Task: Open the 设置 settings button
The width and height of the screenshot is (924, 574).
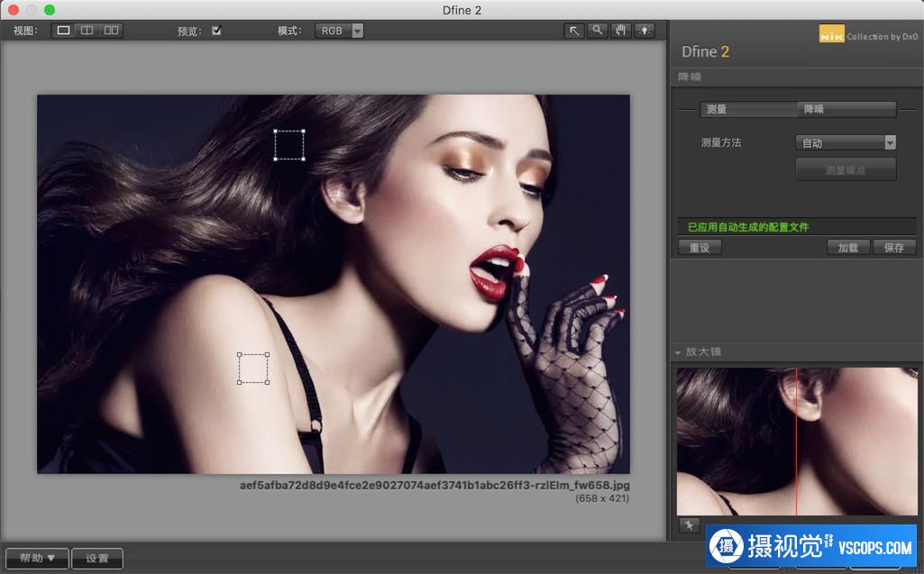Action: point(97,558)
